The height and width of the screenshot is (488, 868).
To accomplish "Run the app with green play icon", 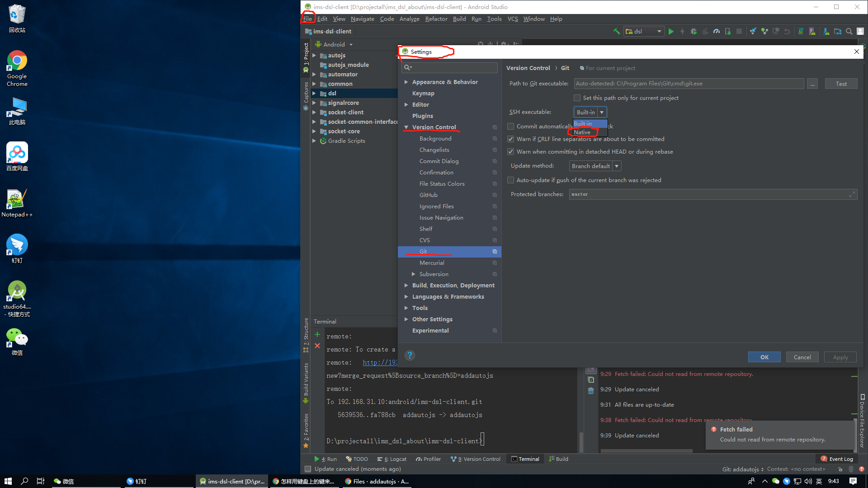I will pyautogui.click(x=671, y=32).
